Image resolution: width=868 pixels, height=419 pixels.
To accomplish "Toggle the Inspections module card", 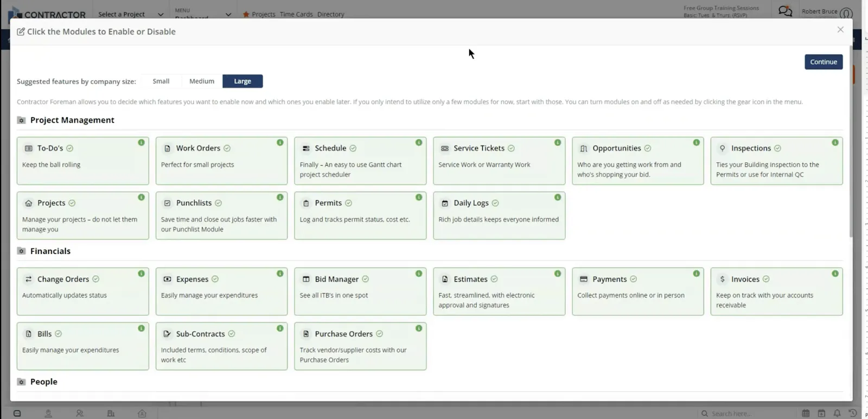I will [777, 161].
